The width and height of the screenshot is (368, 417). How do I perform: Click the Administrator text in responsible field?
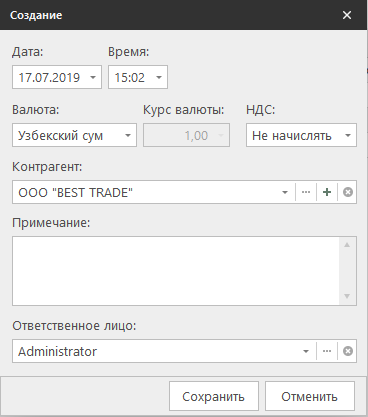(57, 351)
